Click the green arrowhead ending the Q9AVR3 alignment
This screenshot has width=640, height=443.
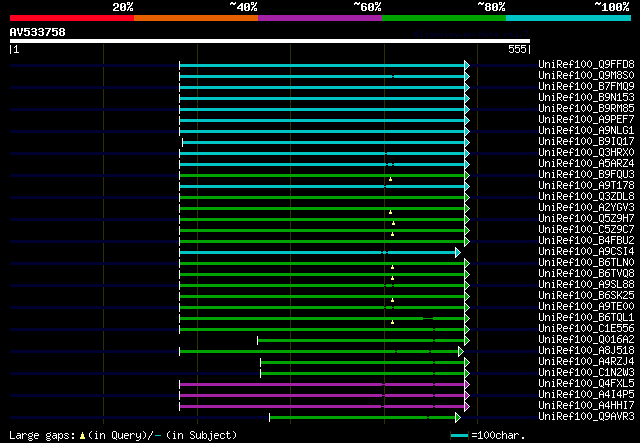pyautogui.click(x=458, y=418)
